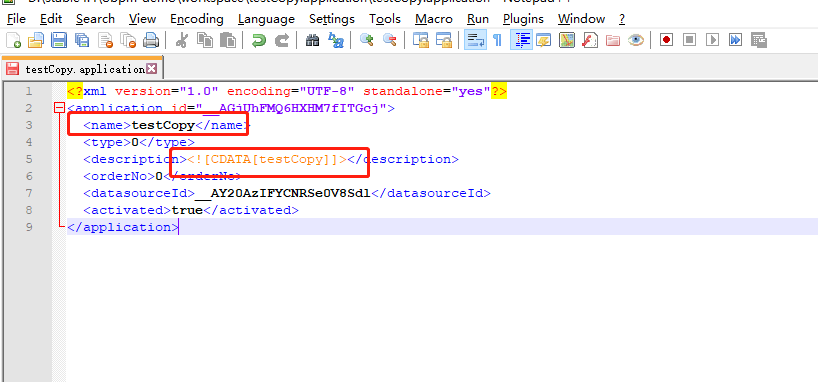The image size is (818, 382).
Task: Open the View menu
Action: click(x=142, y=19)
